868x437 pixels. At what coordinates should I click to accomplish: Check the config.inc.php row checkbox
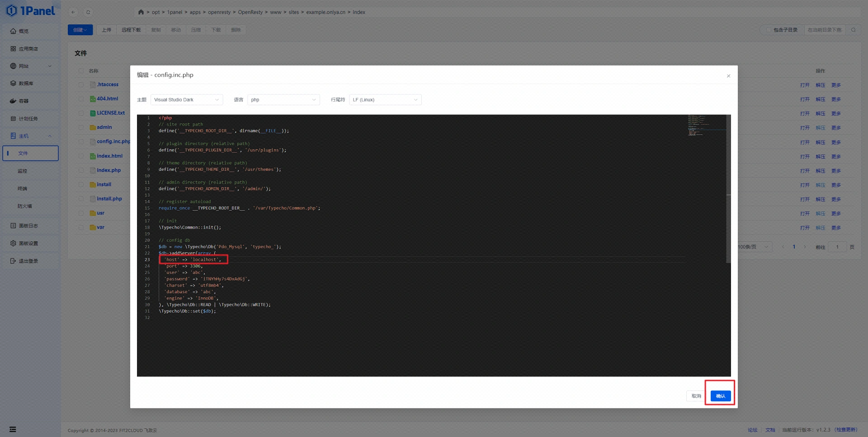(81, 141)
